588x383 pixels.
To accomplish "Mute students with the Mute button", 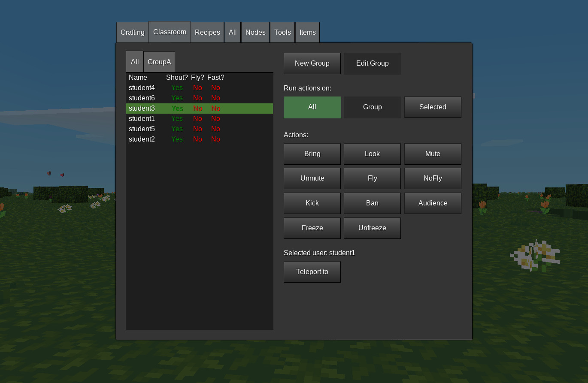I will click(433, 154).
